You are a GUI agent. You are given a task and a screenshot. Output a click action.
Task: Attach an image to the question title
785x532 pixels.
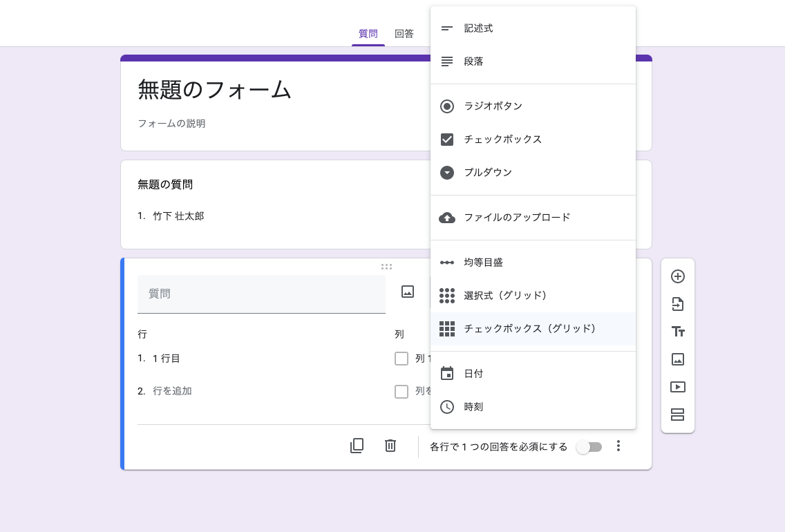[408, 292]
